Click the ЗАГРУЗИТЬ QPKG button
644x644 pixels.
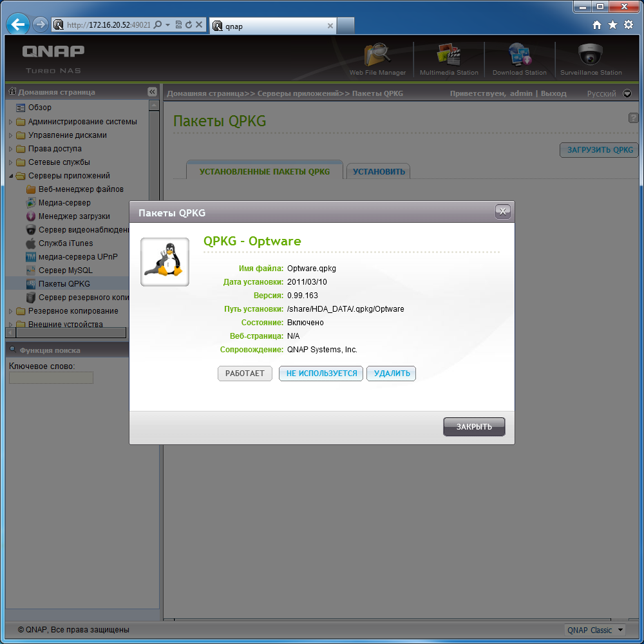click(600, 150)
